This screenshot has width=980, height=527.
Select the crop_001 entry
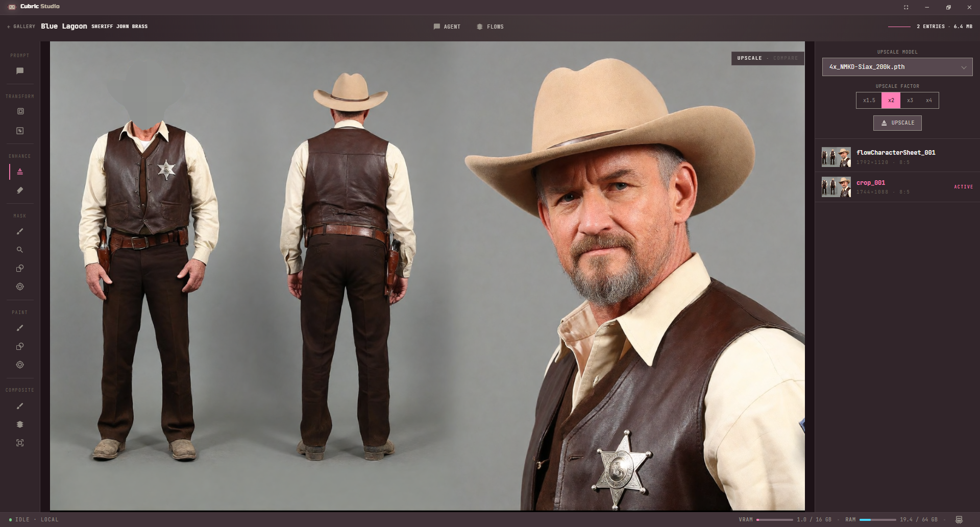click(x=897, y=187)
